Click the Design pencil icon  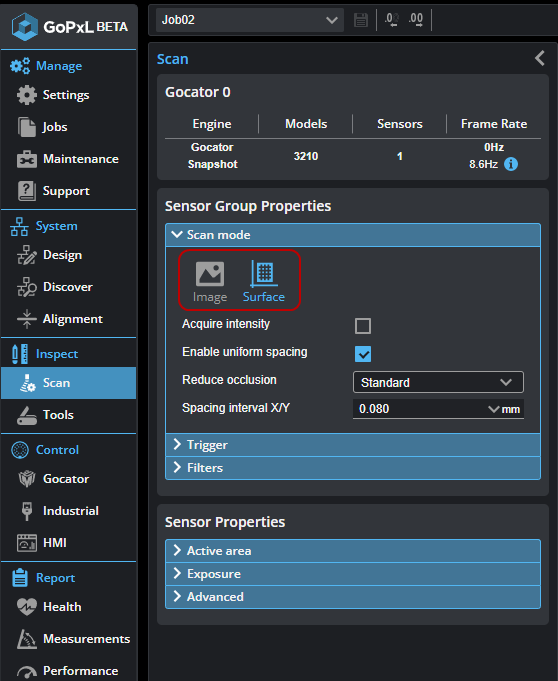(x=27, y=255)
